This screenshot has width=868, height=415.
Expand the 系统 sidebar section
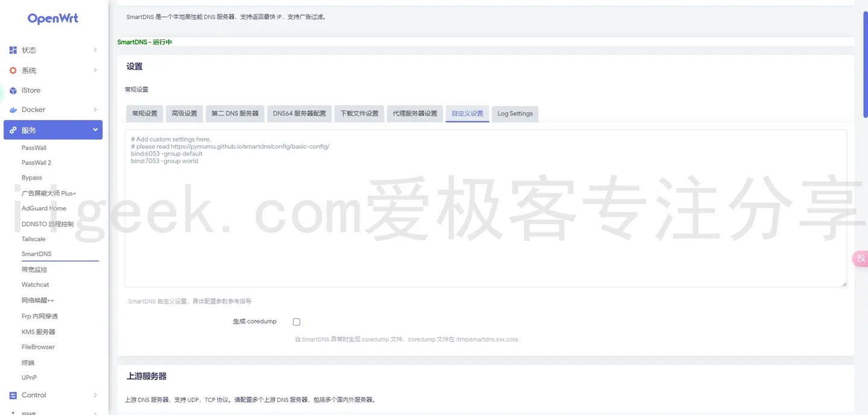(x=53, y=70)
